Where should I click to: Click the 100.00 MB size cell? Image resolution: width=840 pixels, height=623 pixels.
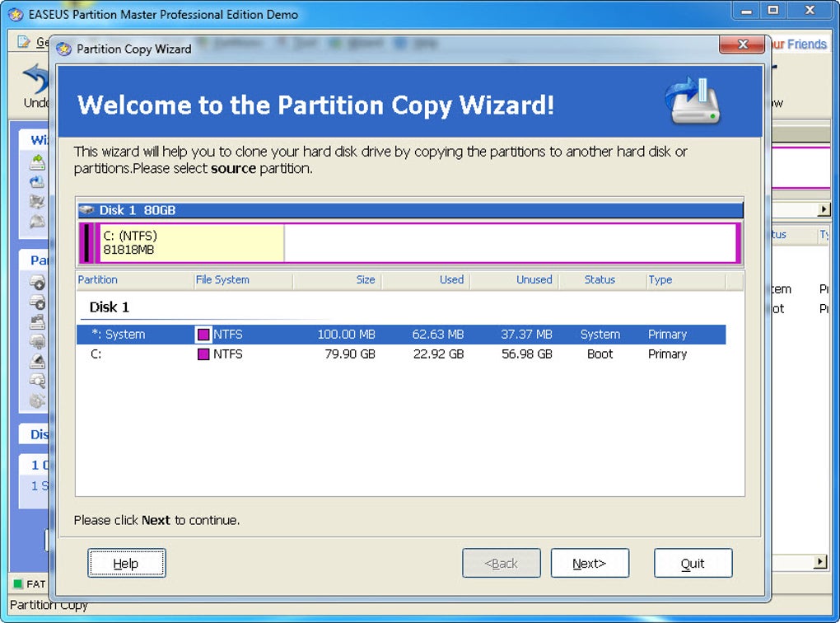[346, 335]
